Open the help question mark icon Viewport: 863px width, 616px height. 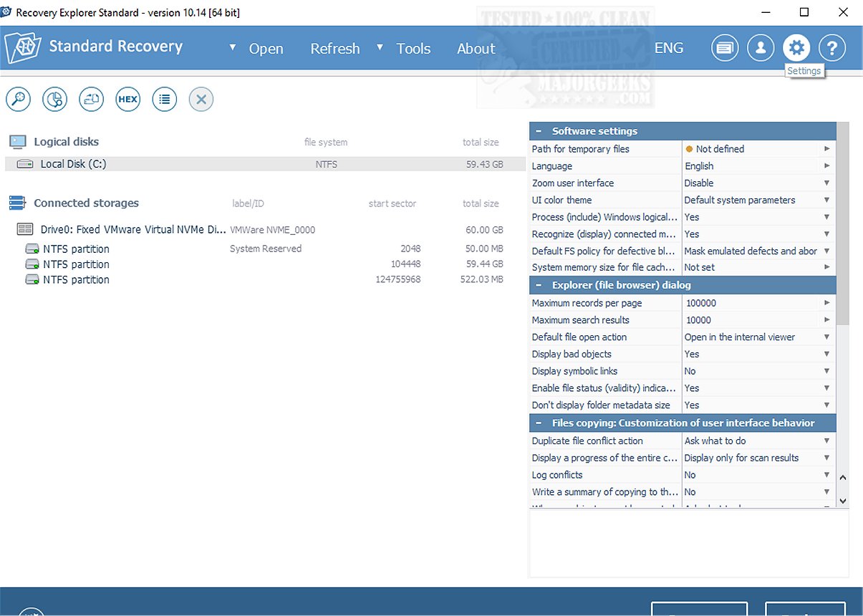831,48
